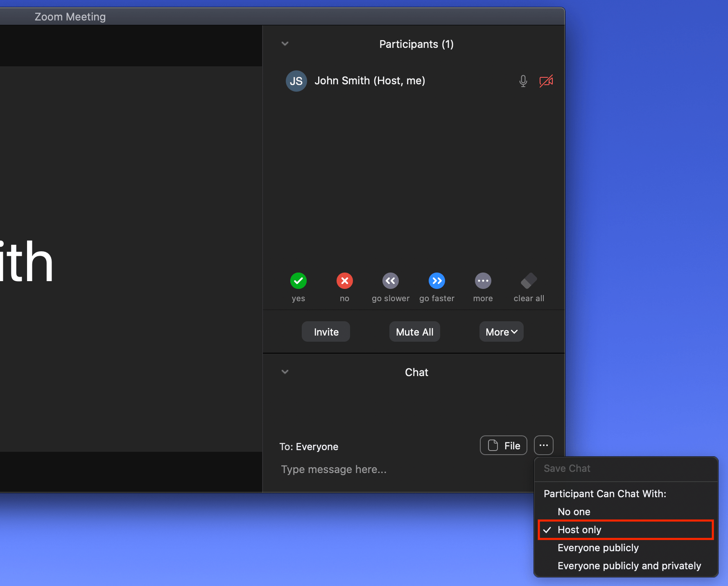
Task: Select the go faster icon
Action: click(437, 281)
